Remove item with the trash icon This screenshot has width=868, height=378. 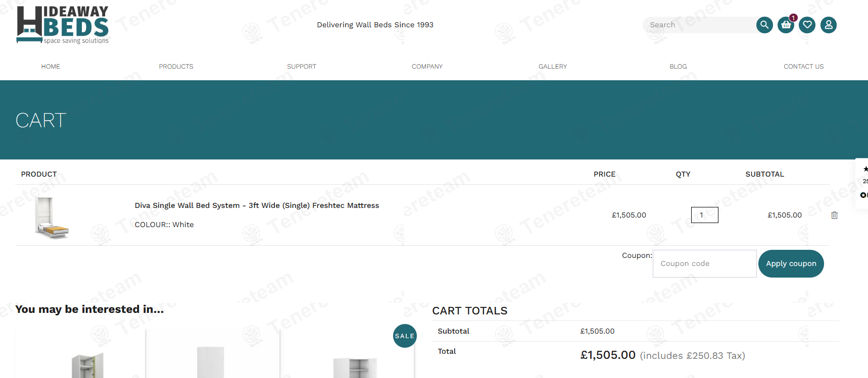tap(834, 215)
